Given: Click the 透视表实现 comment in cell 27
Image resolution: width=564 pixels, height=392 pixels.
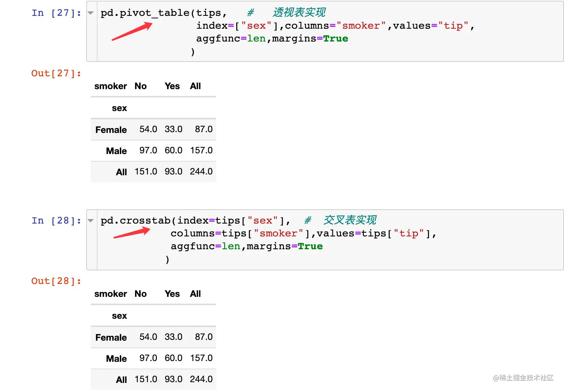Looking at the screenshot, I should [x=299, y=12].
